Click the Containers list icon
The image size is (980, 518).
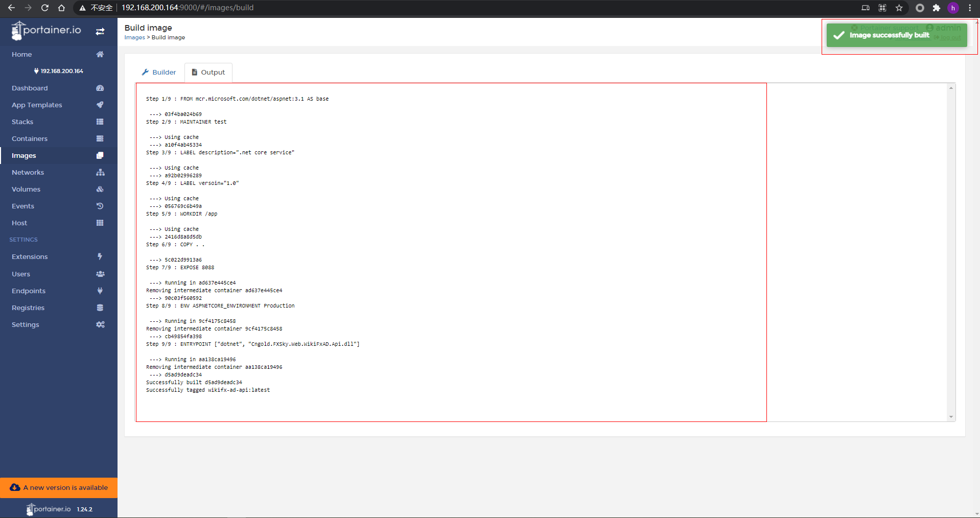click(x=100, y=138)
